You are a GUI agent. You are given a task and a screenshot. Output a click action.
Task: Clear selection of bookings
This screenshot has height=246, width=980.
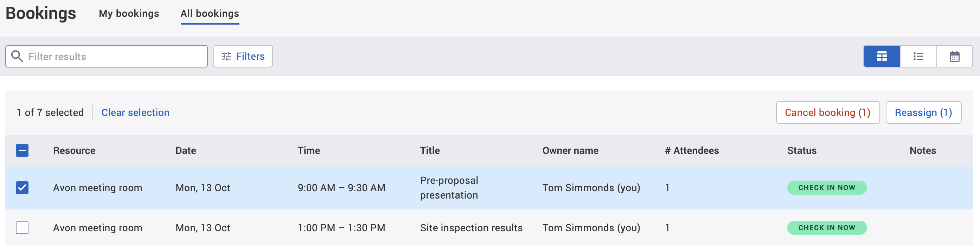[135, 112]
